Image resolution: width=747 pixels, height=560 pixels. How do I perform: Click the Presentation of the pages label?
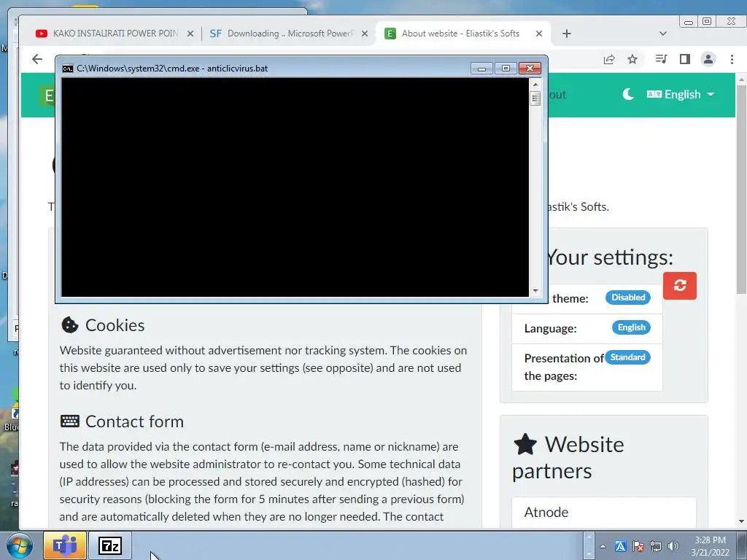point(564,367)
